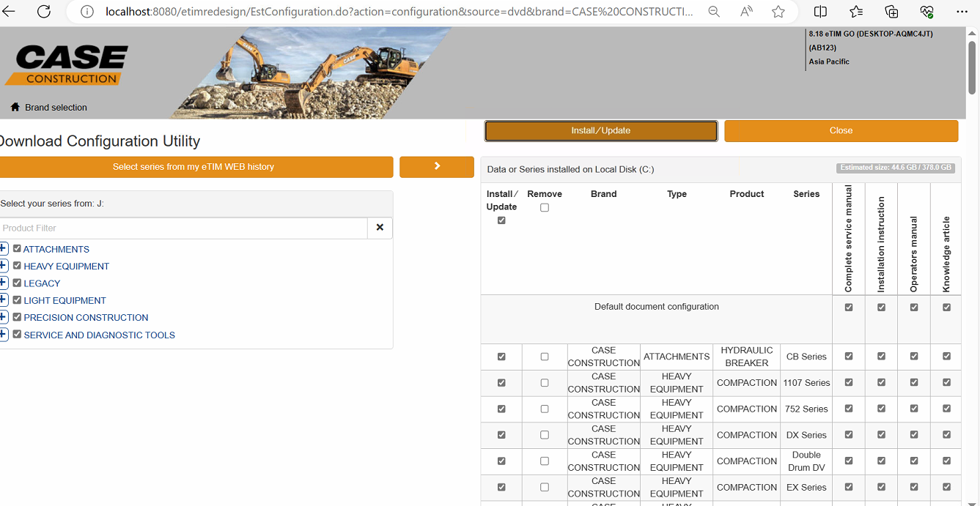Check Remove box for DX Series row
980x506 pixels.
(544, 435)
